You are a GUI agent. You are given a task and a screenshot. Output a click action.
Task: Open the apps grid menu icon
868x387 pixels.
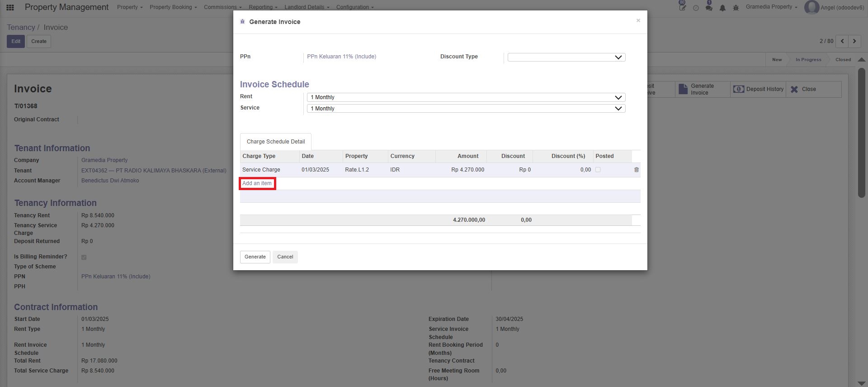point(10,7)
